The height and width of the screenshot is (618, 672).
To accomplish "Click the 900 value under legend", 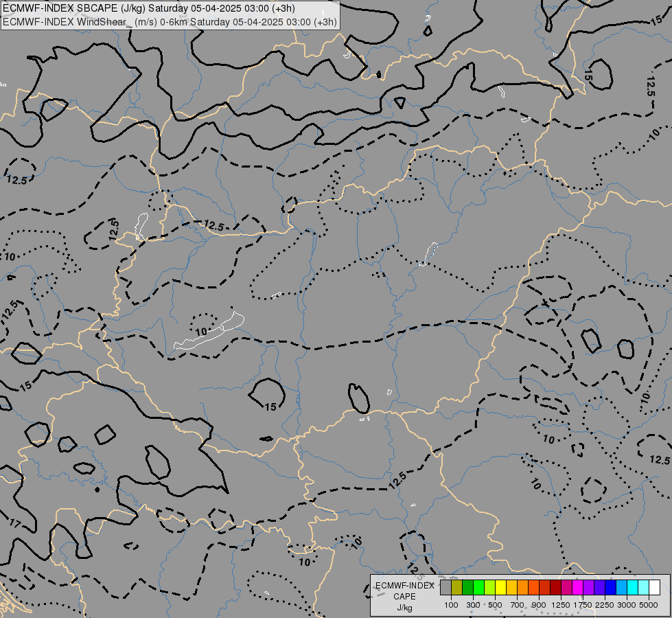I will [x=539, y=605].
